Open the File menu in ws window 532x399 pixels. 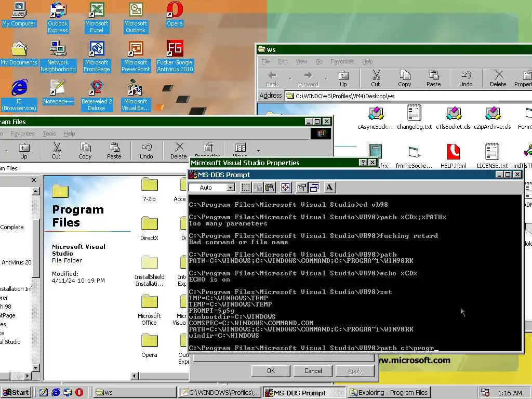point(265,61)
